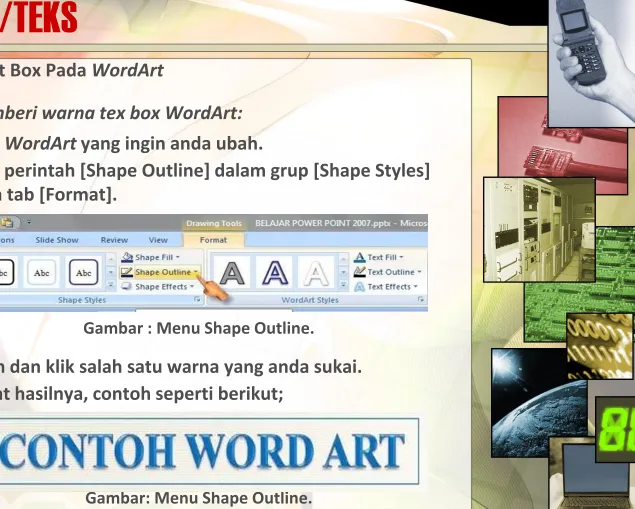Open the WordArt Styles dialog launcher
The height and width of the screenshot is (509, 635).
pos(421,299)
